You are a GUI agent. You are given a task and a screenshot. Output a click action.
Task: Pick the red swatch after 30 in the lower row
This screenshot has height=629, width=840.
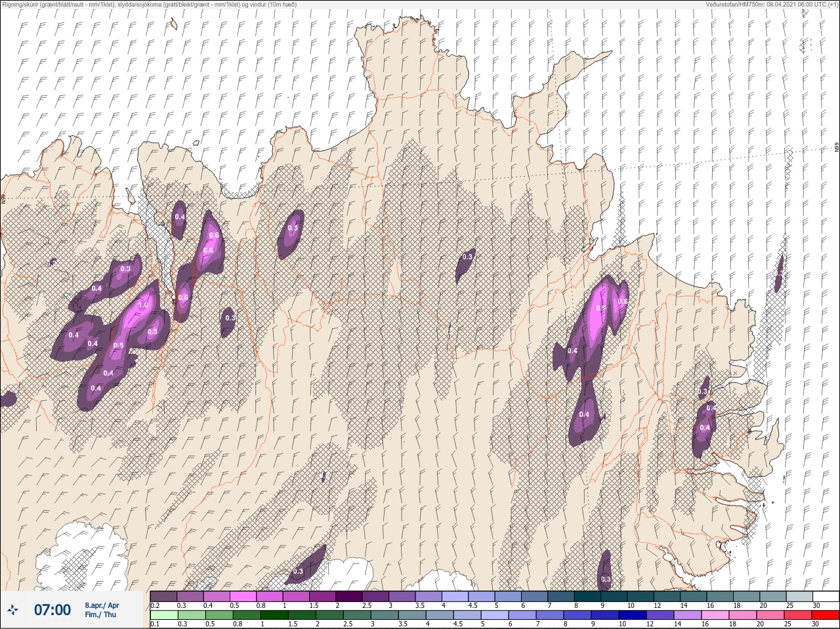[826, 615]
